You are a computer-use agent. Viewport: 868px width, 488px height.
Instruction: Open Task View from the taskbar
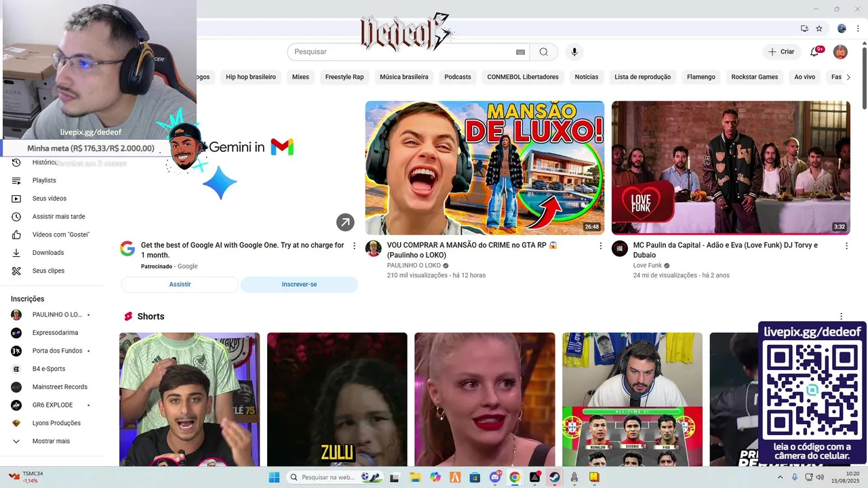click(395, 477)
